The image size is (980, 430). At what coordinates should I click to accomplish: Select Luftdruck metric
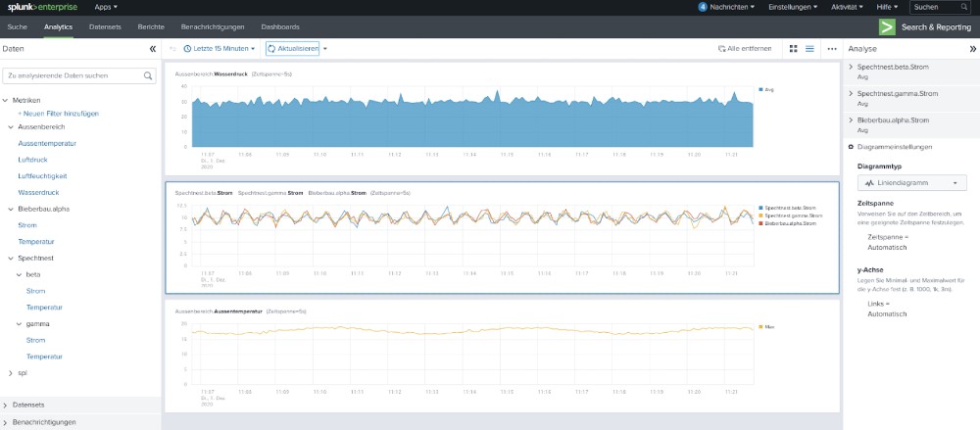(32, 160)
